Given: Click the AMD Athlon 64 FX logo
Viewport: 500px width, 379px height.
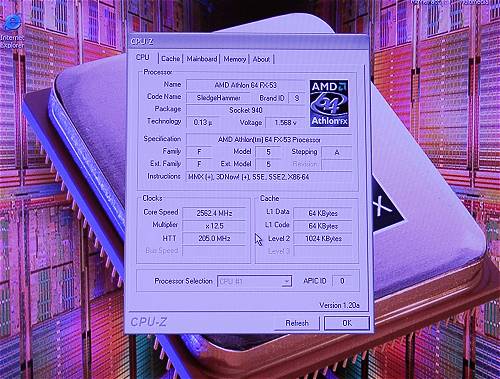Looking at the screenshot, I should (x=329, y=103).
